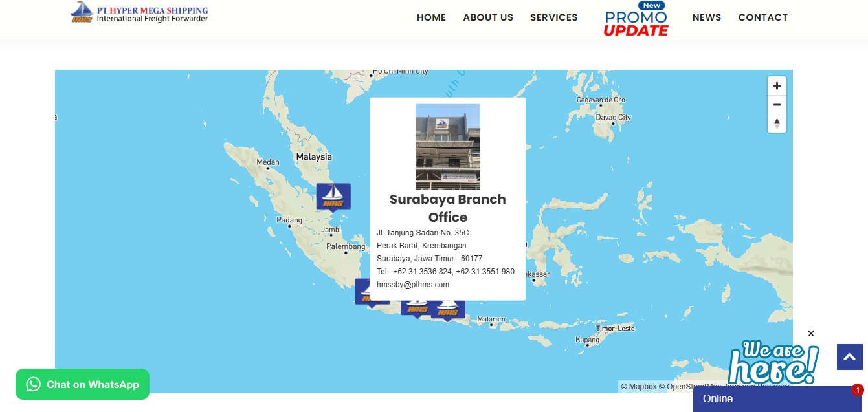Start Chat on WhatsApp
The image size is (868, 412).
[x=82, y=384]
